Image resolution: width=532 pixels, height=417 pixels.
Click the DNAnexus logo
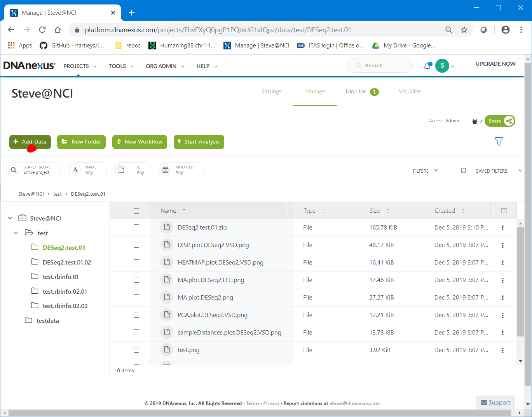tap(29, 66)
